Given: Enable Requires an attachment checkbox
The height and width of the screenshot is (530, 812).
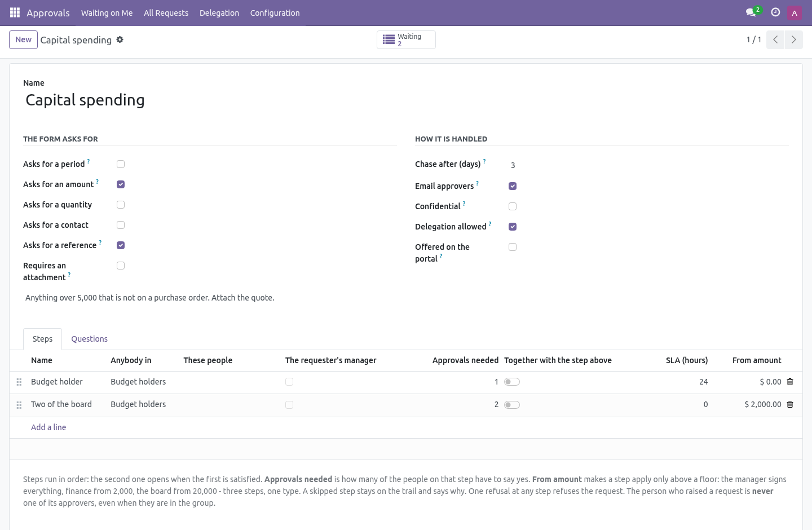Looking at the screenshot, I should click(121, 266).
